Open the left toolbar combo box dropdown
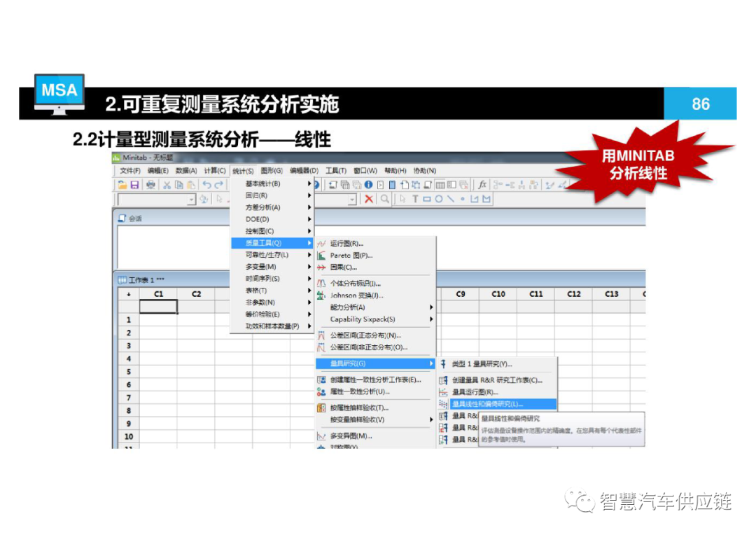This screenshot has height=535, width=756. pos(191,200)
